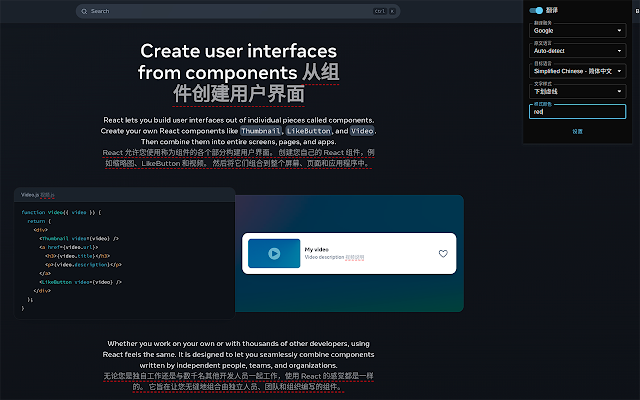Click the Ctrl shortcut key badge in search
Screen dimensions: 640x400
(x=380, y=11)
